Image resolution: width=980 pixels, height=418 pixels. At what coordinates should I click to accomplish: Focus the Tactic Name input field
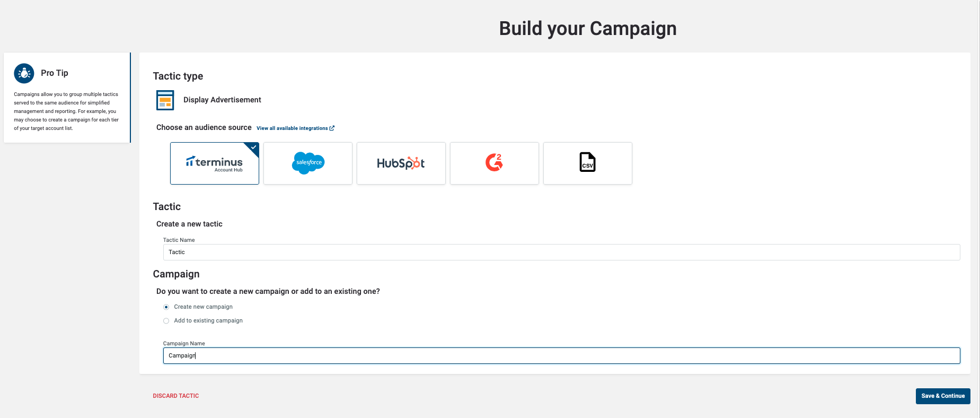[x=561, y=252]
